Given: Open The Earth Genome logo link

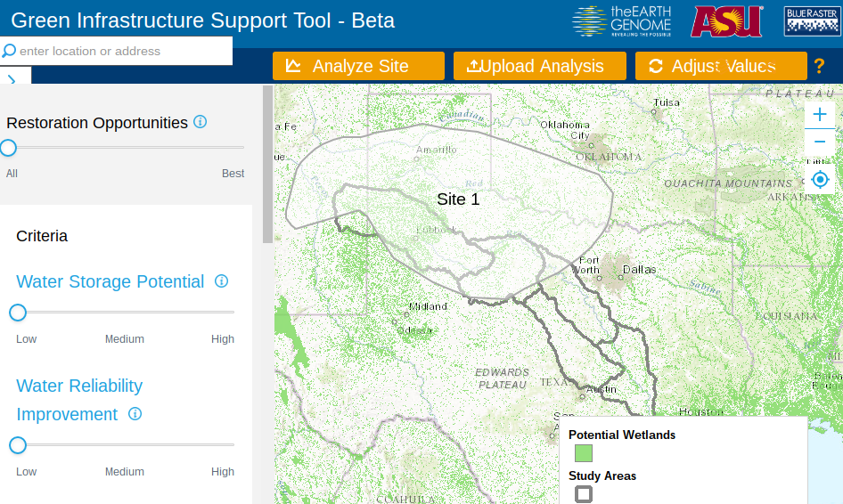Looking at the screenshot, I should (x=622, y=20).
